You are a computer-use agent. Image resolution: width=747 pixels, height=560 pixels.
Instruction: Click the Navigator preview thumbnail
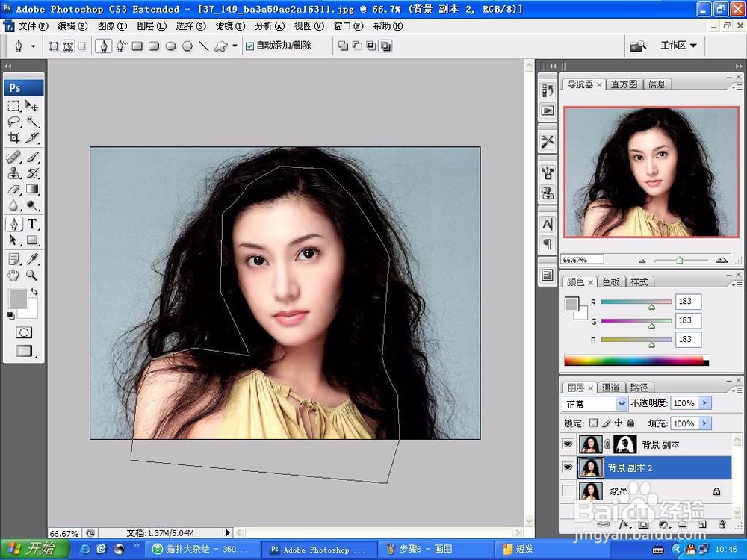pos(650,172)
